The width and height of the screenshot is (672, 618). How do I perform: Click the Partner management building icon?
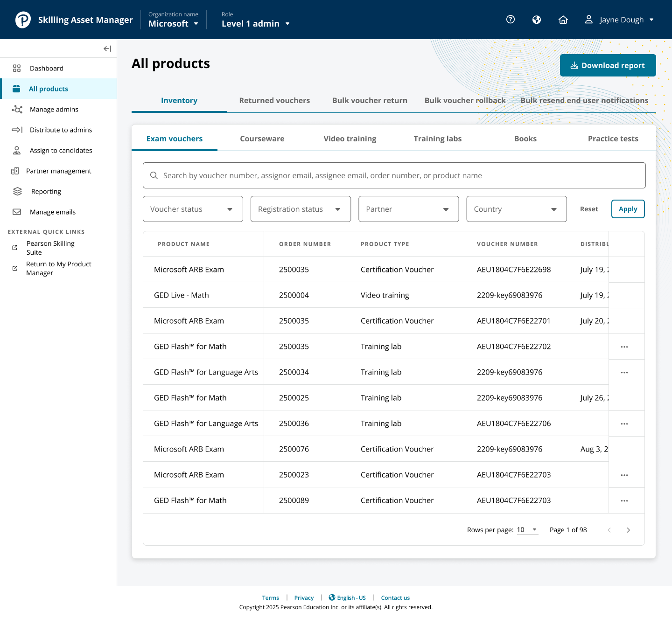15,171
